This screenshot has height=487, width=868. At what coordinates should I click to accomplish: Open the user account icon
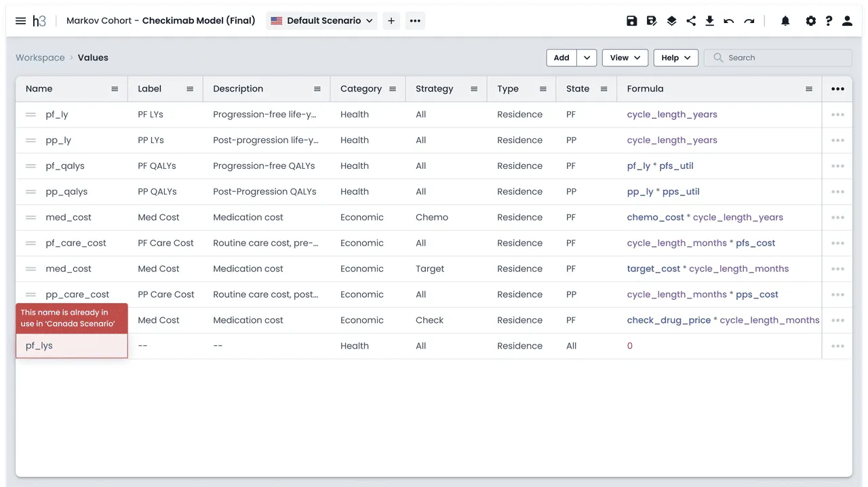pyautogui.click(x=847, y=21)
